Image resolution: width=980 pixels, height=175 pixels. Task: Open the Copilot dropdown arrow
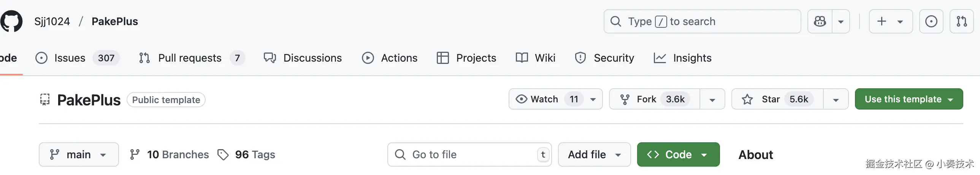pos(841,21)
